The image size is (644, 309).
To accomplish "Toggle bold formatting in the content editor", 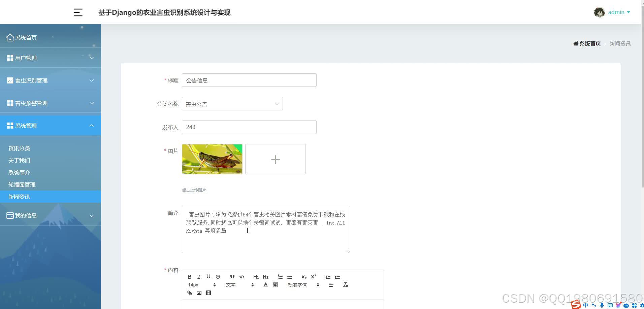I will pos(190,277).
